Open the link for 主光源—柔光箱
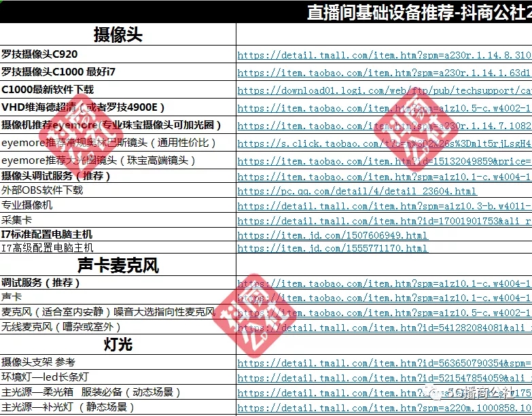This screenshot has width=532, height=416. [385, 393]
